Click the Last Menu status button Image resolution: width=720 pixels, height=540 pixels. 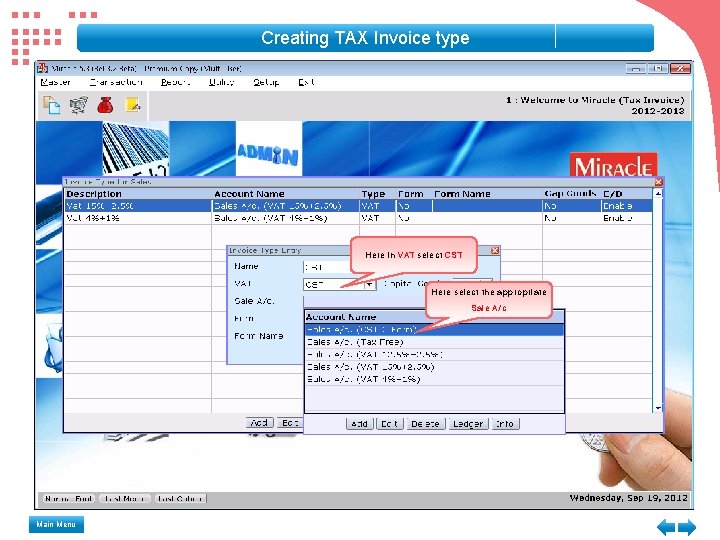pyautogui.click(x=125, y=498)
